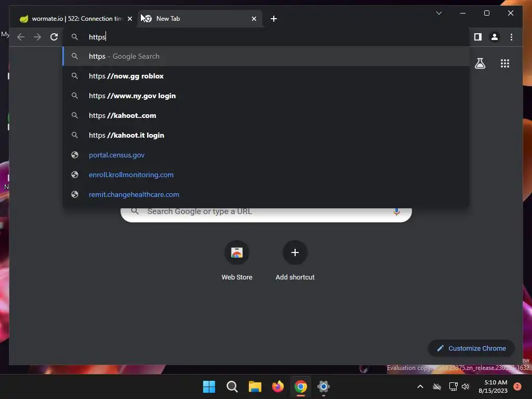
Task: Open the Google apps grid
Action: [505, 63]
